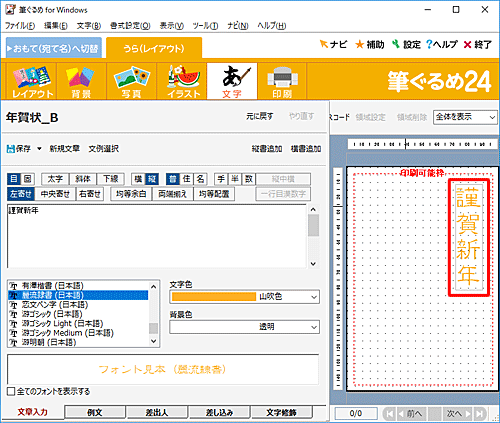The width and height of the screenshot is (500, 423).
Task: Select 均等余白 equal margin spacing
Action: pyautogui.click(x=131, y=194)
